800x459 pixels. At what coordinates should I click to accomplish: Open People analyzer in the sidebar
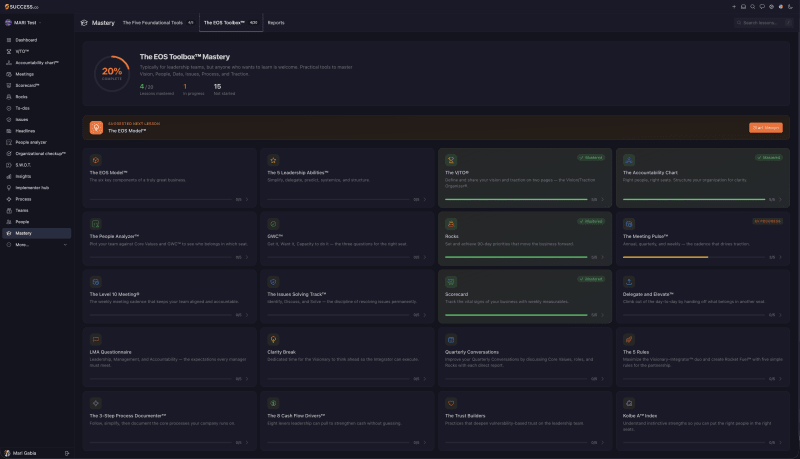point(36,142)
